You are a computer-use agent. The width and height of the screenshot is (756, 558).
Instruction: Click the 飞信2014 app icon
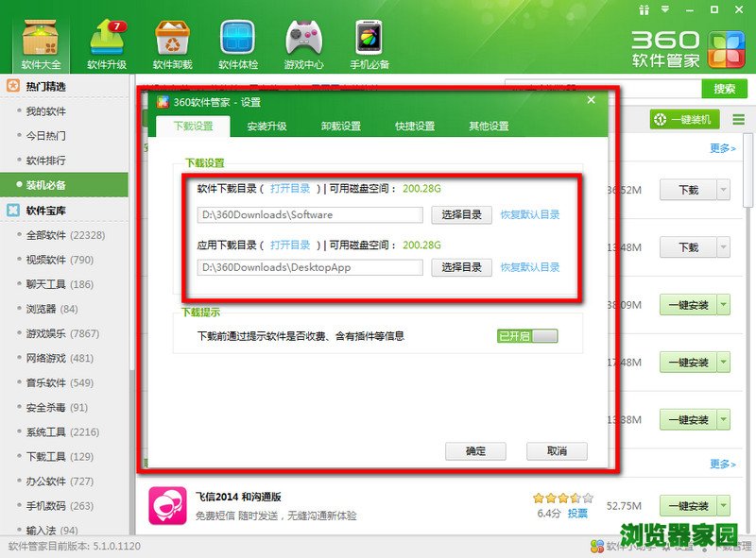pyautogui.click(x=167, y=504)
